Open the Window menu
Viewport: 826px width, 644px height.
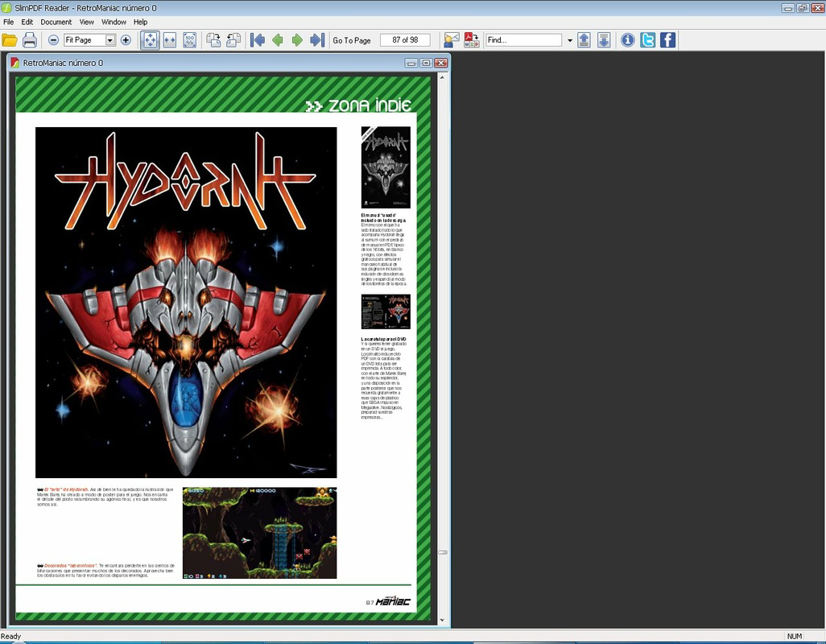[x=114, y=22]
